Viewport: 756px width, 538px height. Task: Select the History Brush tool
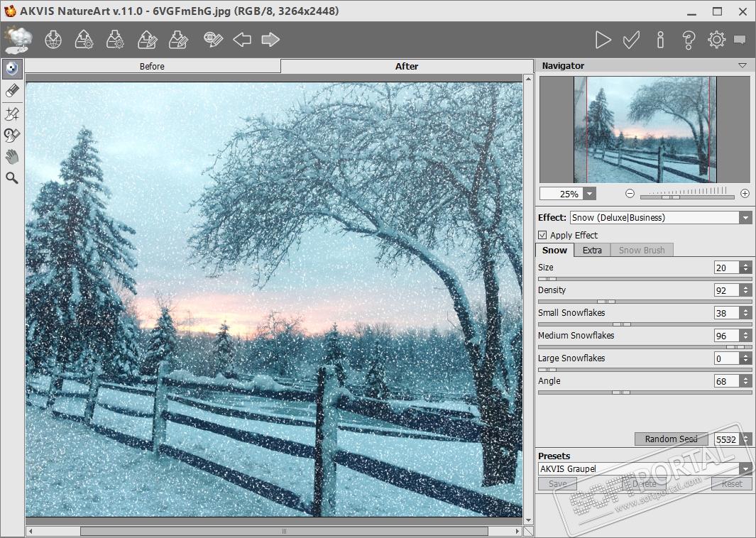12,135
